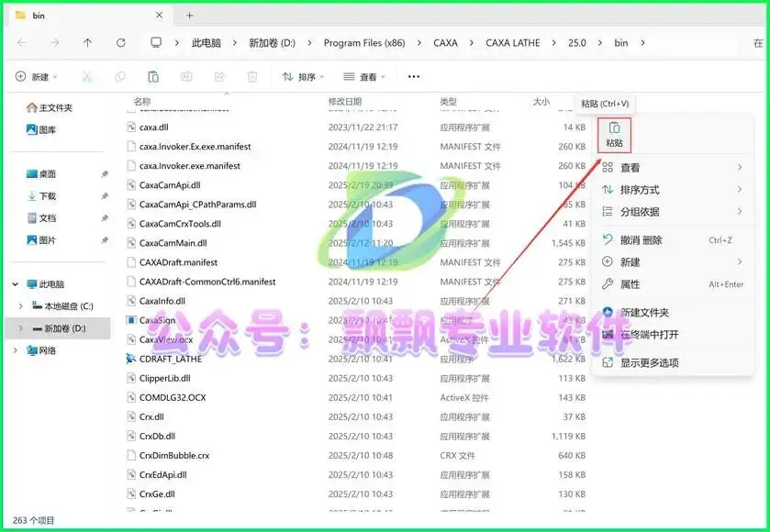The height and width of the screenshot is (532, 770).
Task: Open the 查看 view dropdown in toolbar
Action: 363,76
